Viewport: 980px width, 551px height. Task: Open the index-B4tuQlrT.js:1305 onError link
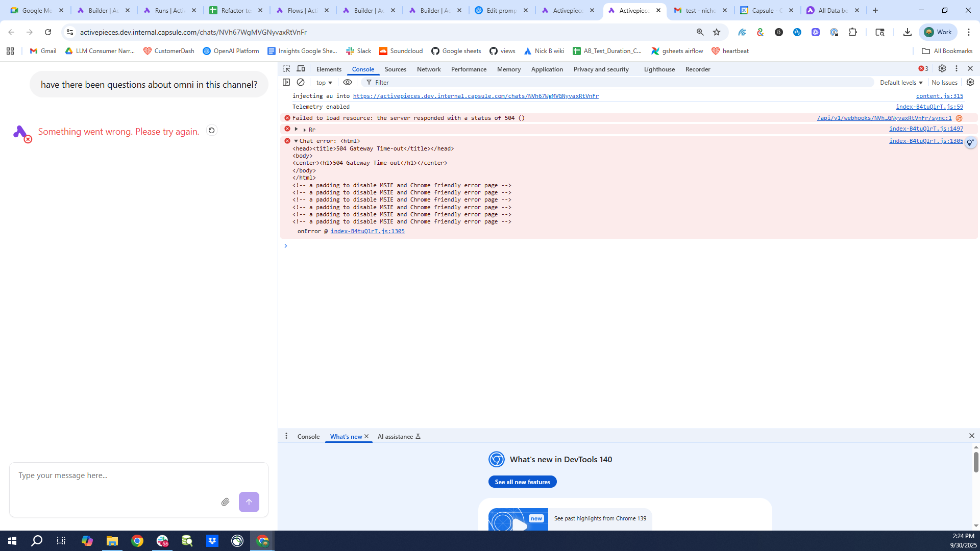point(367,232)
